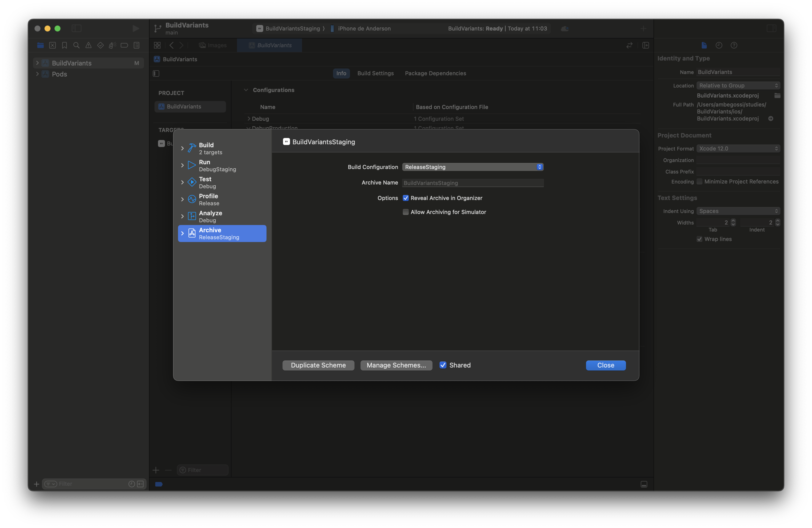Open the Report navigator icon

click(136, 45)
